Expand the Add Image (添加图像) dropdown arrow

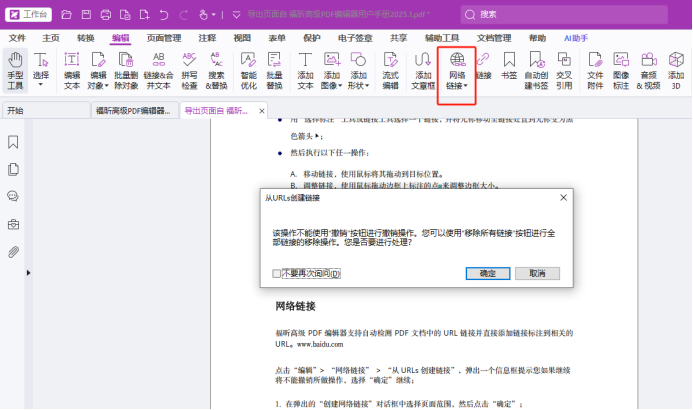click(340, 86)
